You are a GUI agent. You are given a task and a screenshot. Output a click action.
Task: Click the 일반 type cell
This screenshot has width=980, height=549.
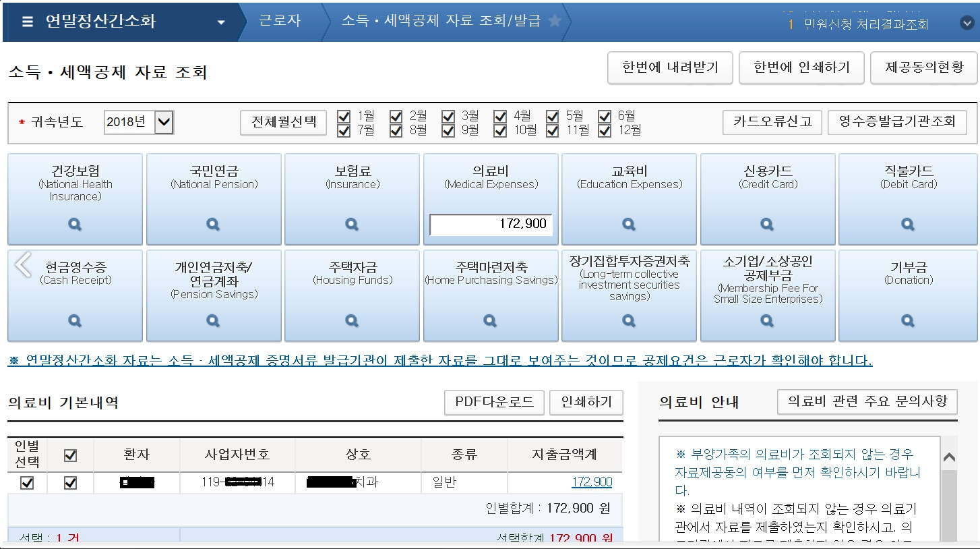coord(464,482)
